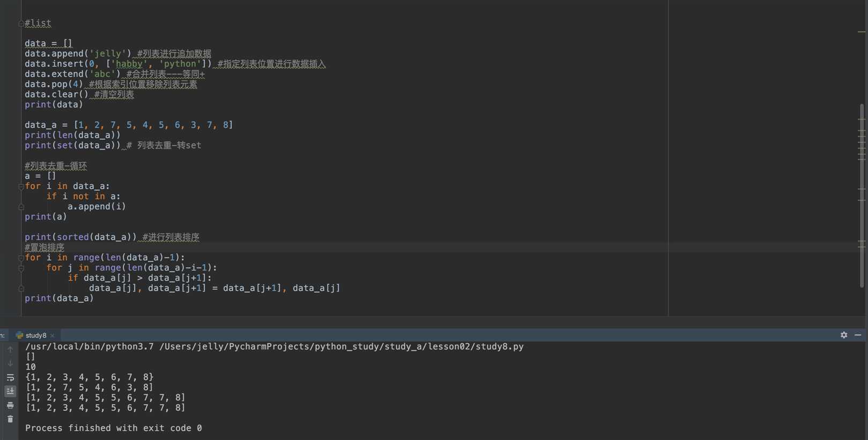Click the print(sorted(data_a)) line
This screenshot has height=440, width=868.
pyautogui.click(x=112, y=237)
